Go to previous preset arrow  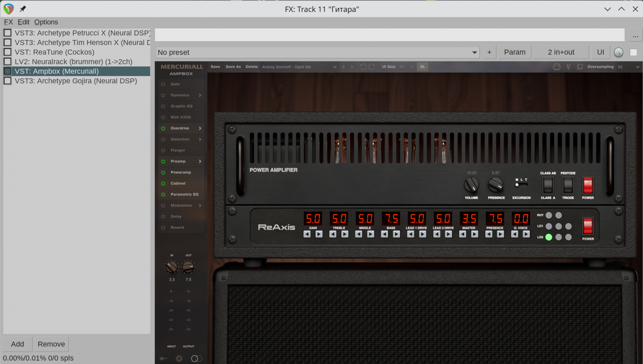click(344, 67)
